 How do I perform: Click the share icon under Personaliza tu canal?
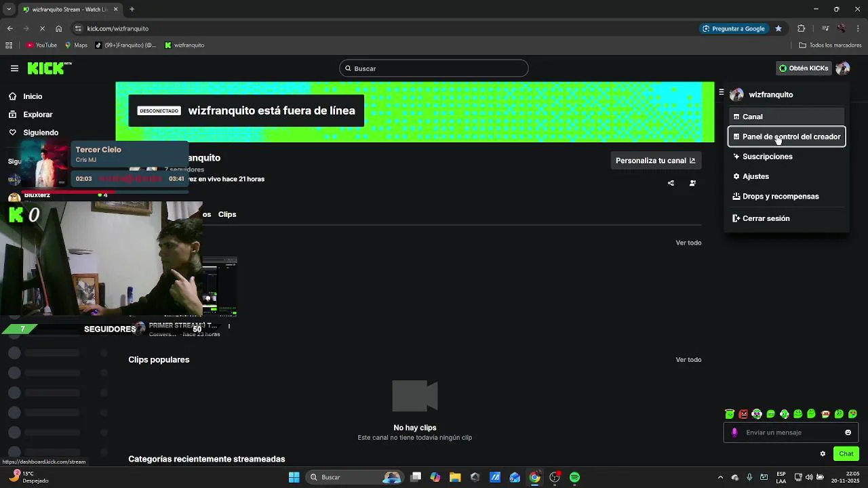click(671, 183)
